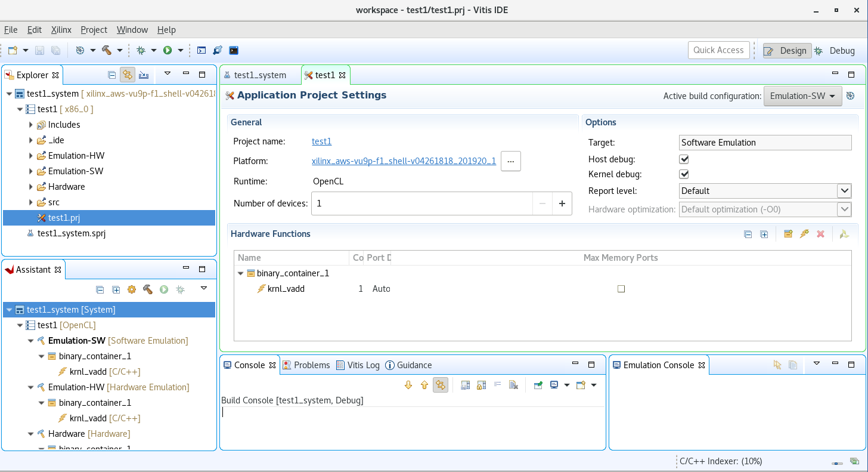Toggle Max Memory Ports checkbox for krnl_vadd
Screen dimensions: 868x472
click(x=621, y=289)
